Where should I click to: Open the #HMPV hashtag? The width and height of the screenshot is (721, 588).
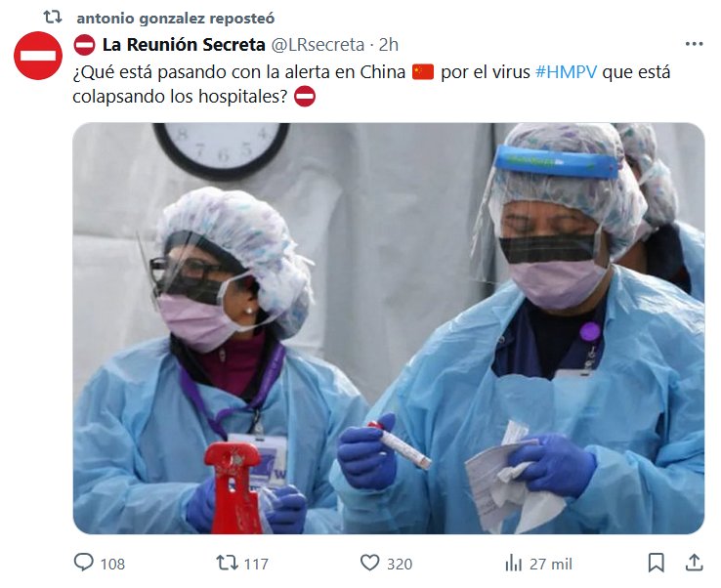566,72
